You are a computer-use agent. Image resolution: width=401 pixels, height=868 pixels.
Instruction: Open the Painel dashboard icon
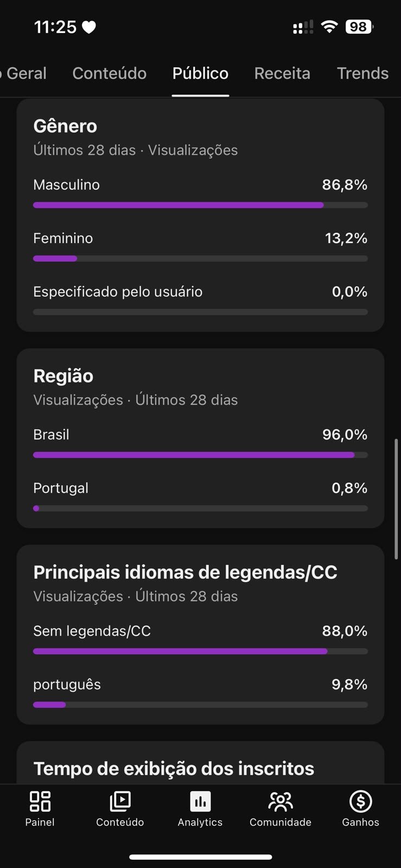click(40, 801)
